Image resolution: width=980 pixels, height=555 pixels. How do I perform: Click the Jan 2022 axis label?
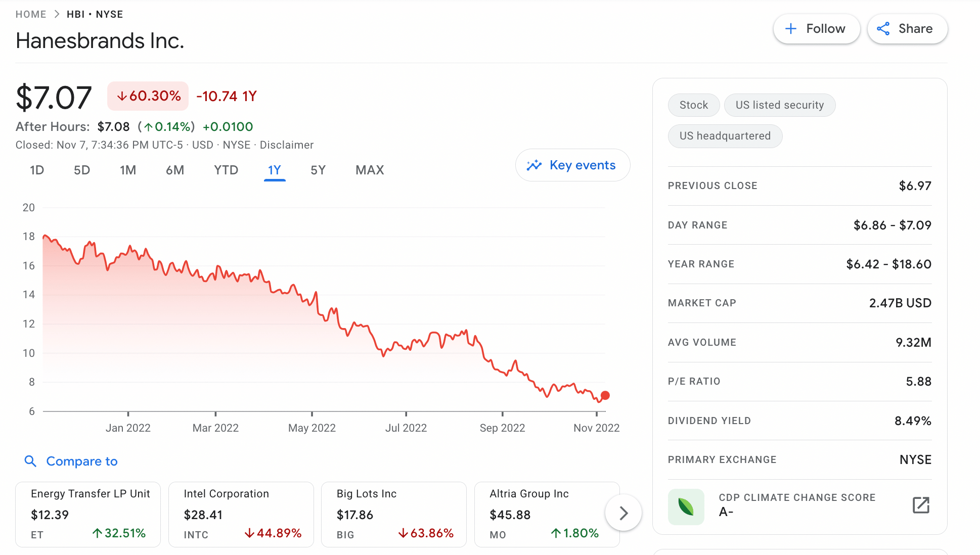[x=128, y=428]
